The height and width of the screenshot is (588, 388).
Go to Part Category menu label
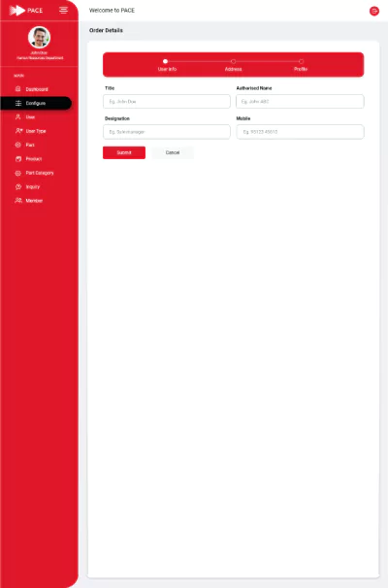click(x=40, y=173)
